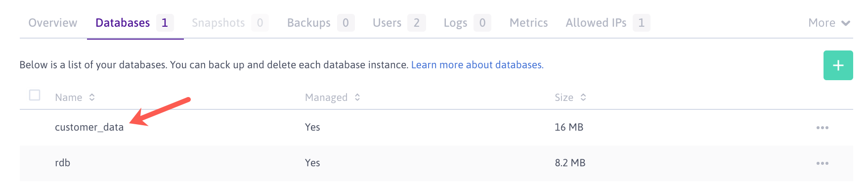Follow Learn more about databases link
The height and width of the screenshot is (194, 868).
pos(477,65)
